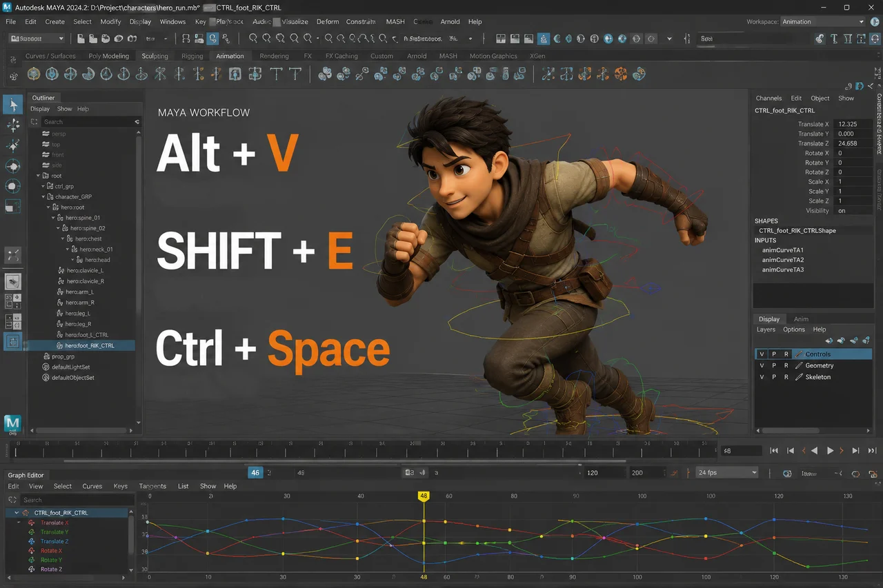Click the playback end field showing 120
This screenshot has height=588, width=883.
click(604, 472)
